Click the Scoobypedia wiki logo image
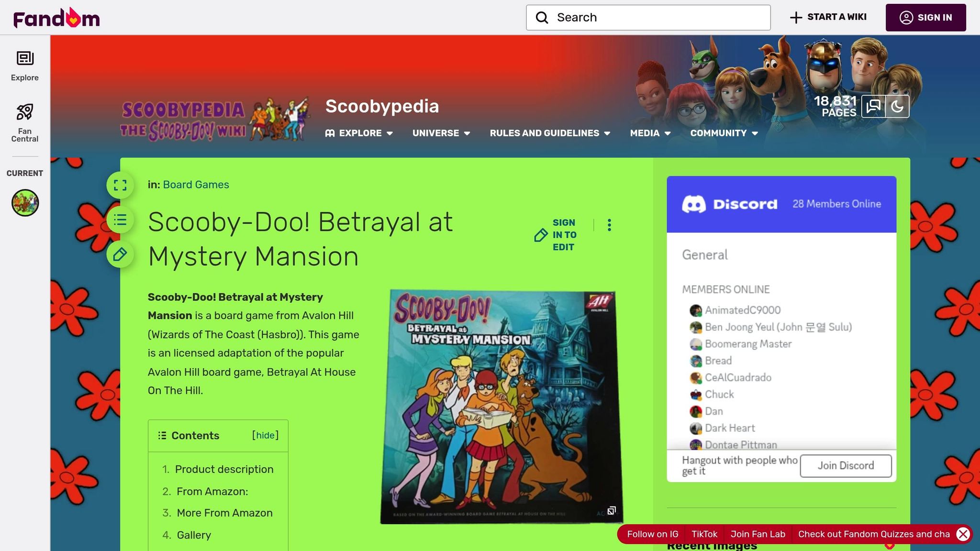Viewport: 980px width, 551px height. [215, 119]
